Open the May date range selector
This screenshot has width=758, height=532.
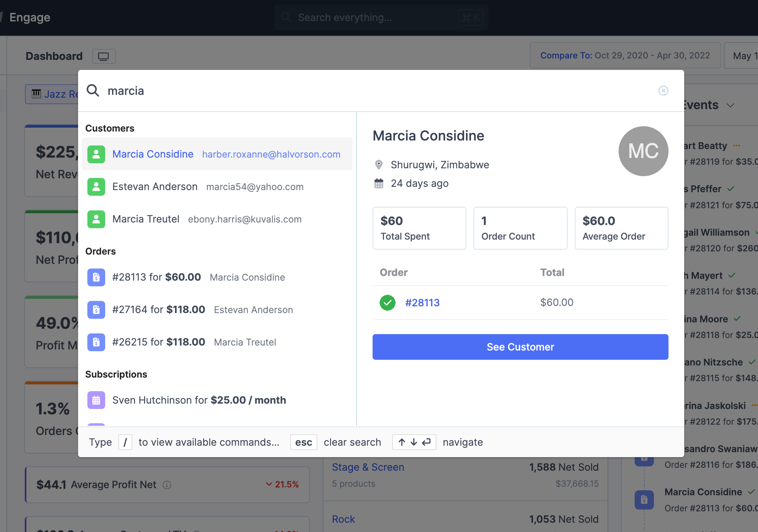pyautogui.click(x=743, y=56)
